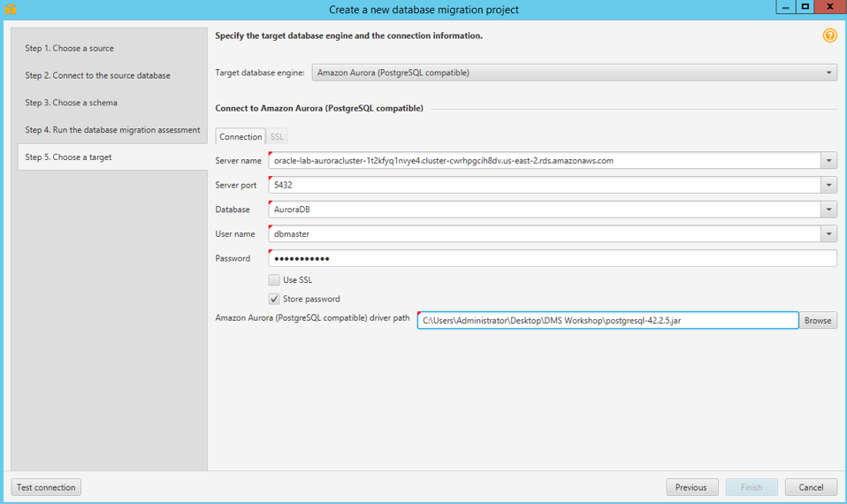847x504 pixels.
Task: Expand the Server name dropdown arrow
Action: click(828, 160)
